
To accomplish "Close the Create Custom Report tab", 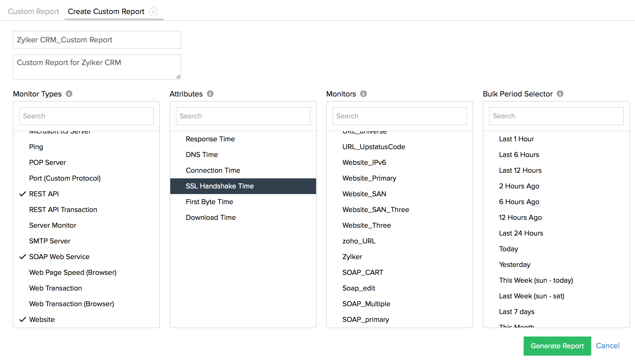I will pos(153,12).
